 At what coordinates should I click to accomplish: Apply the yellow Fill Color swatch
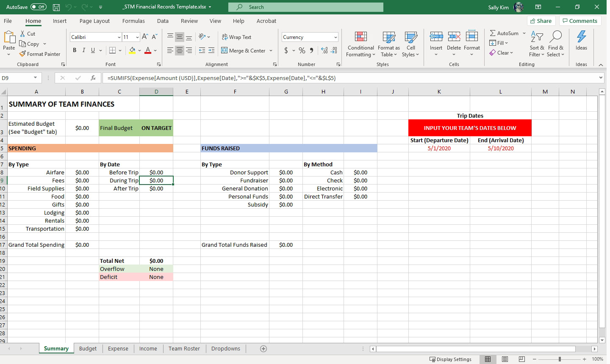tap(133, 50)
